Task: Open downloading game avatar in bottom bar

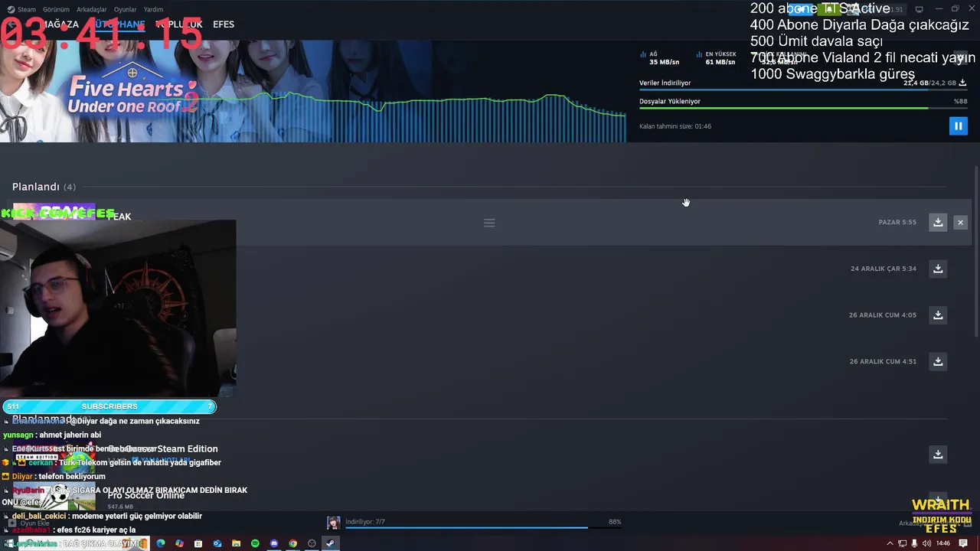Action: (x=333, y=523)
